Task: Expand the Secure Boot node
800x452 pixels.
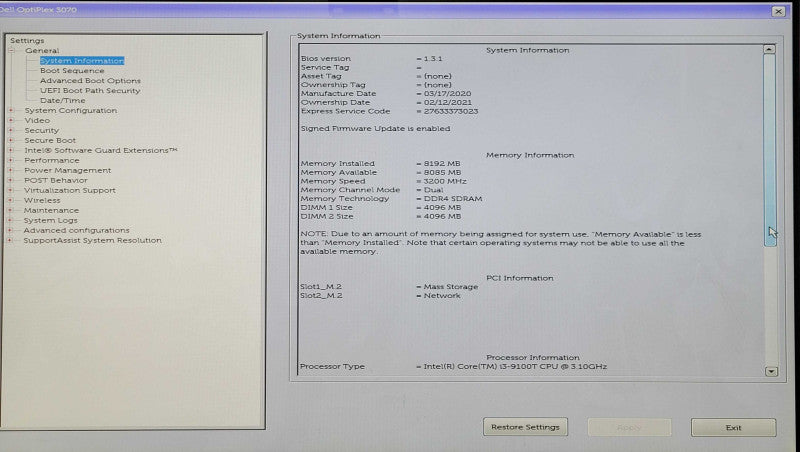Action: coord(11,140)
